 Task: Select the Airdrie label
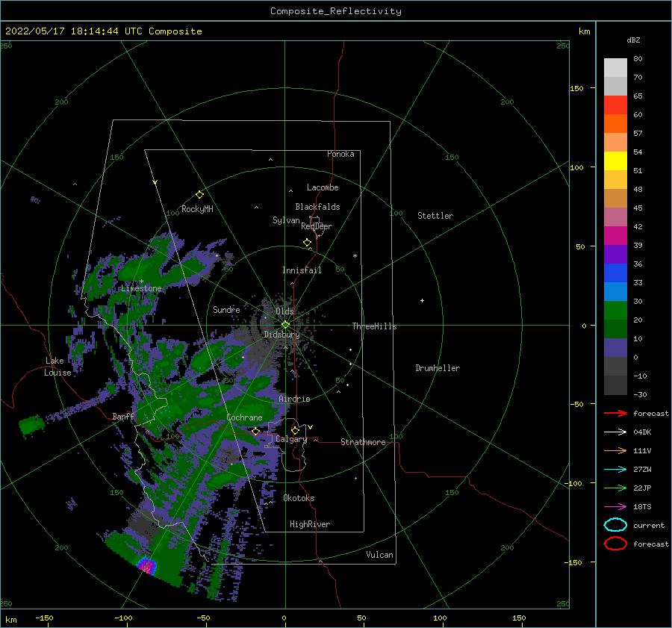[x=294, y=399]
